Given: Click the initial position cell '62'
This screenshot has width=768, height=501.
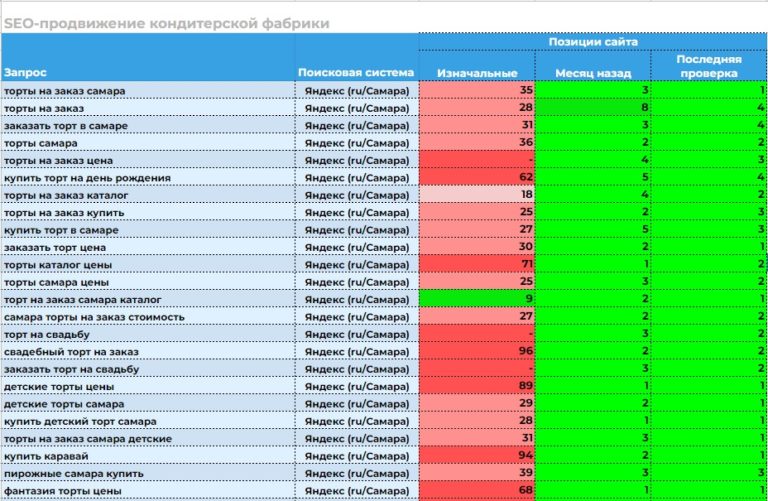Looking at the screenshot, I should point(477,177).
